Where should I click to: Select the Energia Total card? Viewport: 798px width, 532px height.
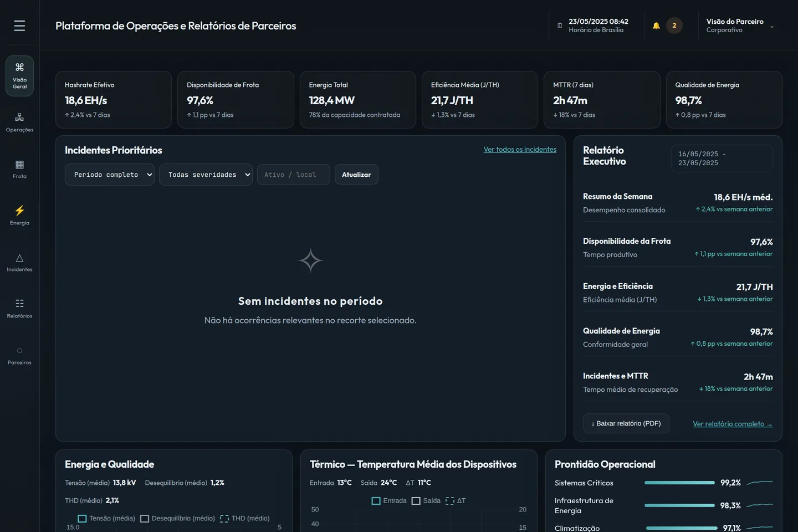pyautogui.click(x=358, y=100)
